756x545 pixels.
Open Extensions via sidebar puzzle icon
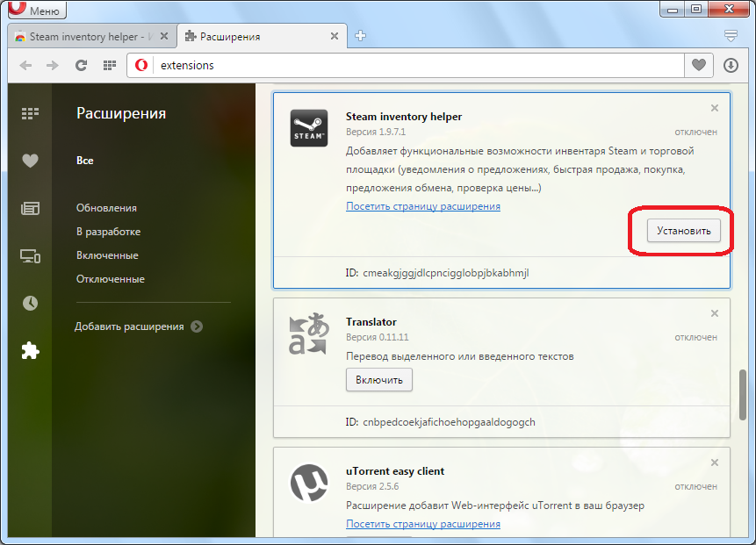click(x=30, y=350)
